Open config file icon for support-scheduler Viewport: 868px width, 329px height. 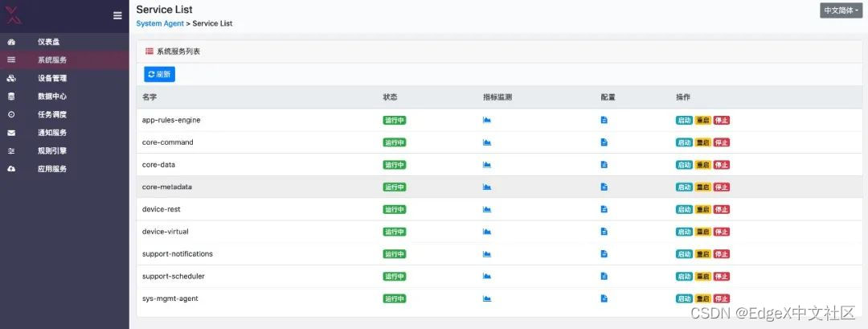tap(604, 276)
